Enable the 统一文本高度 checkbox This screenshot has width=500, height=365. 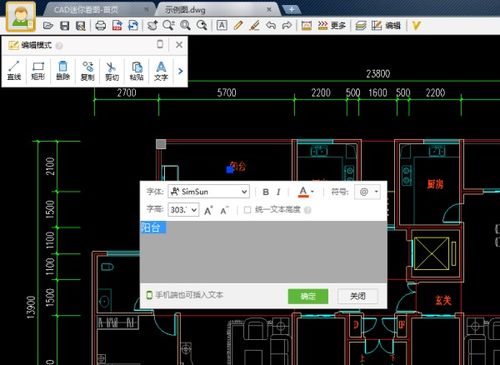tap(247, 210)
